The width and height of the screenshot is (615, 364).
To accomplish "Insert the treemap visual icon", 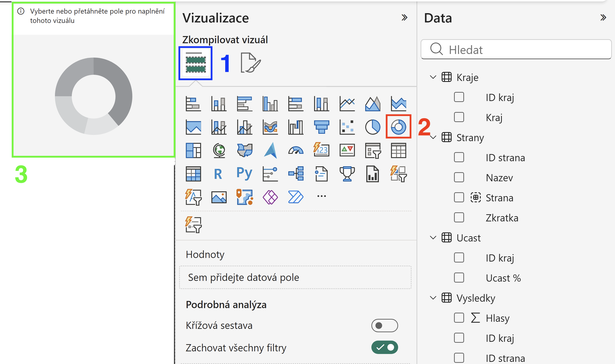I will coord(193,150).
